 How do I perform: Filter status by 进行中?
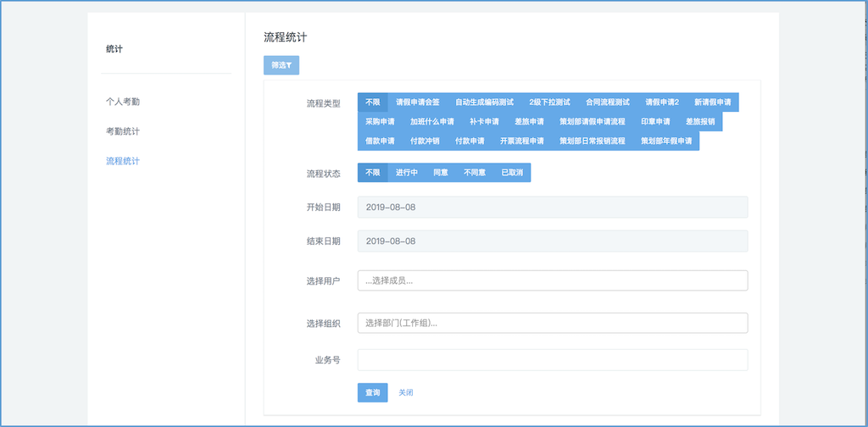(x=406, y=173)
